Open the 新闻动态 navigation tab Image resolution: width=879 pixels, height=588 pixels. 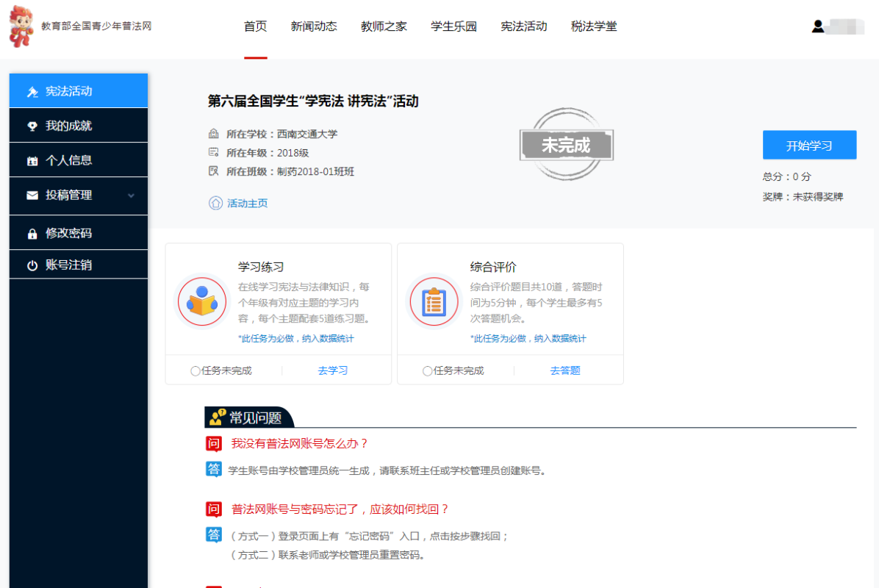pos(314,26)
